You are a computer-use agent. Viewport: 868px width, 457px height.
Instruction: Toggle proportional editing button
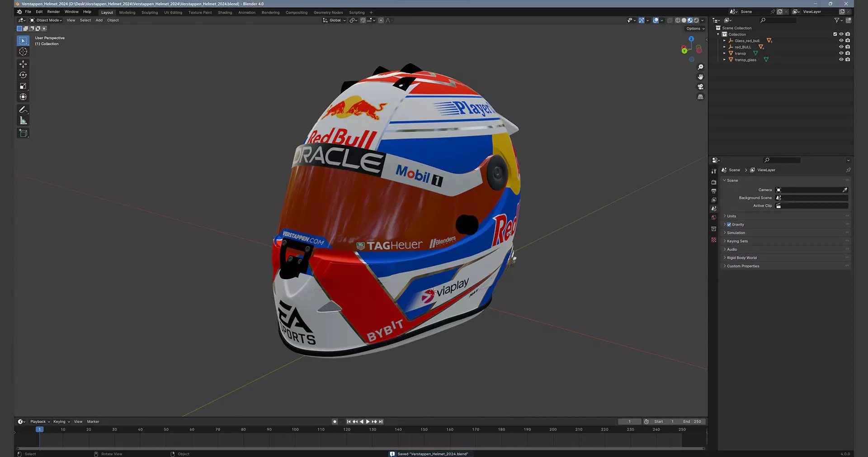point(381,20)
